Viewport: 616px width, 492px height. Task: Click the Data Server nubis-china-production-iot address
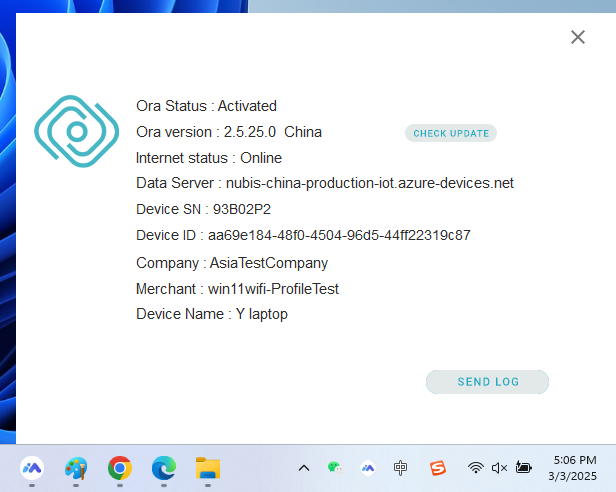tap(370, 183)
